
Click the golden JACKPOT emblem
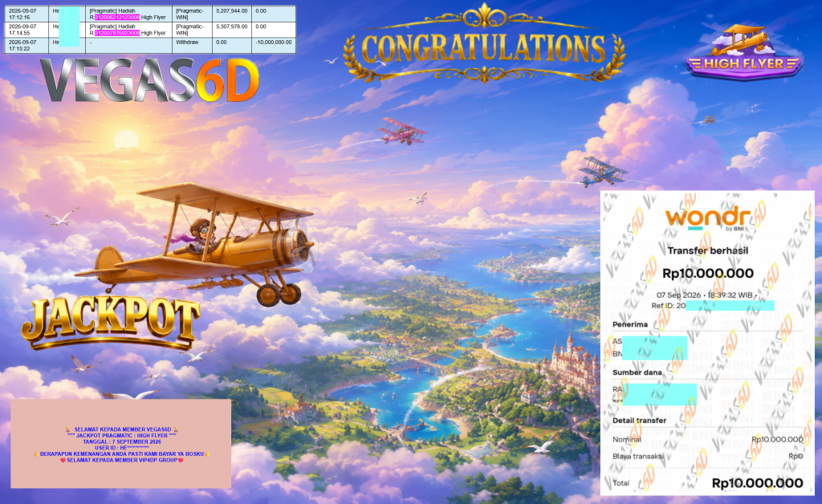click(111, 323)
